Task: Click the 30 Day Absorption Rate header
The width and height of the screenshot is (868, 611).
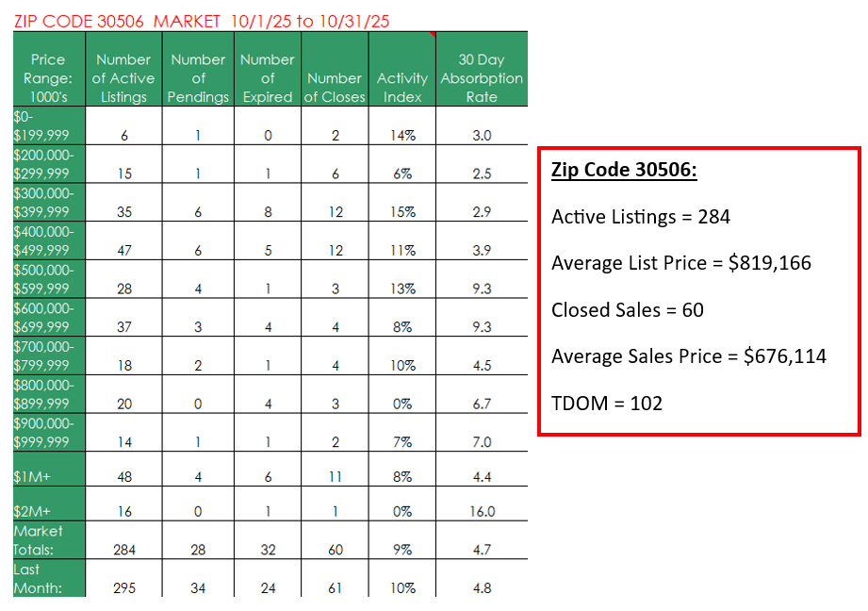Action: pyautogui.click(x=482, y=77)
